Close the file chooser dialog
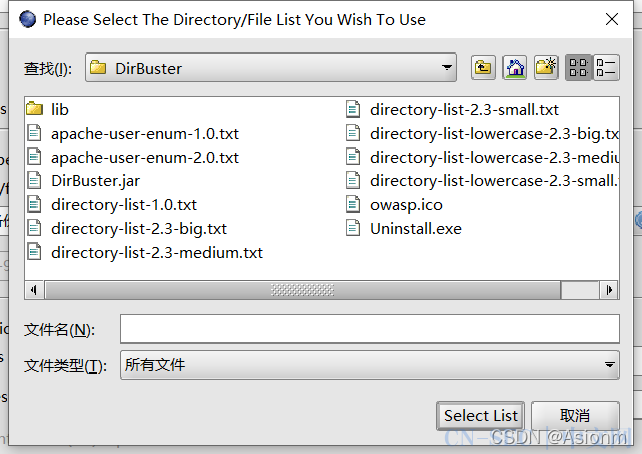This screenshot has width=642, height=454. click(x=611, y=19)
